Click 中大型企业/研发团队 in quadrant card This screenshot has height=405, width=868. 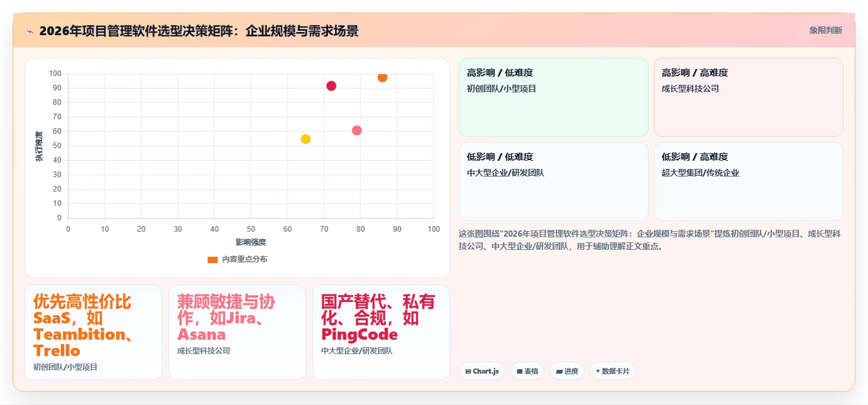[x=505, y=173]
